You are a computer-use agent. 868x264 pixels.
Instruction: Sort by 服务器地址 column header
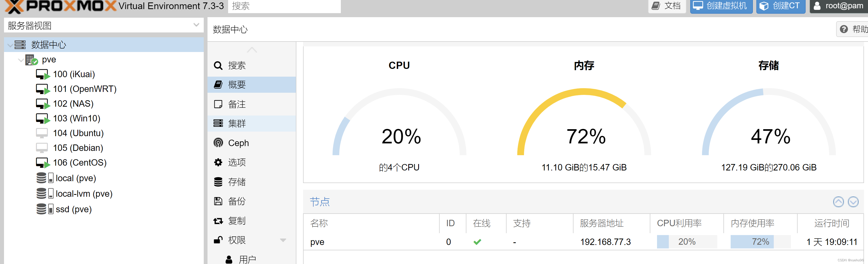pyautogui.click(x=612, y=223)
